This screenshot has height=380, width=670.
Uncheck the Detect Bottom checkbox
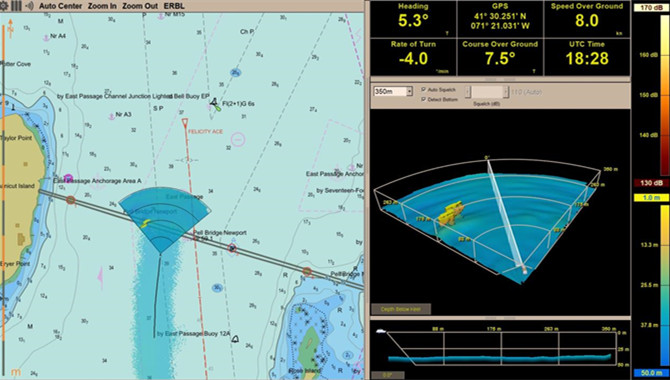pos(423,99)
